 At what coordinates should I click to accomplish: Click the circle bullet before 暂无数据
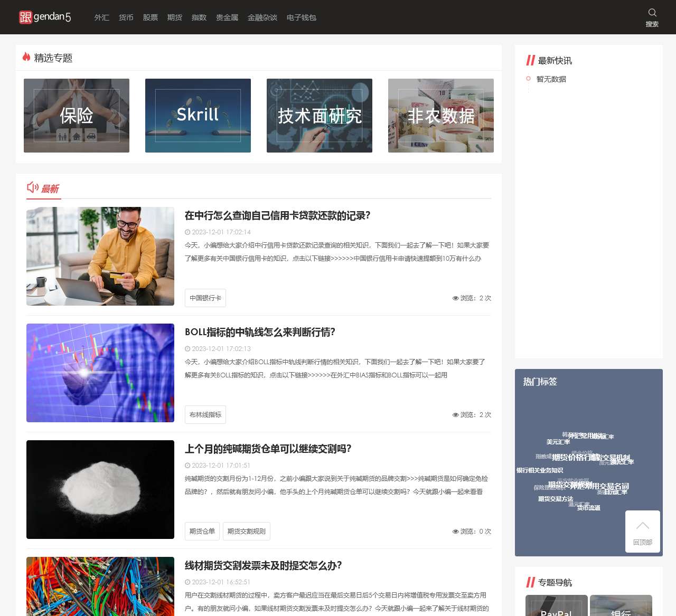click(528, 79)
